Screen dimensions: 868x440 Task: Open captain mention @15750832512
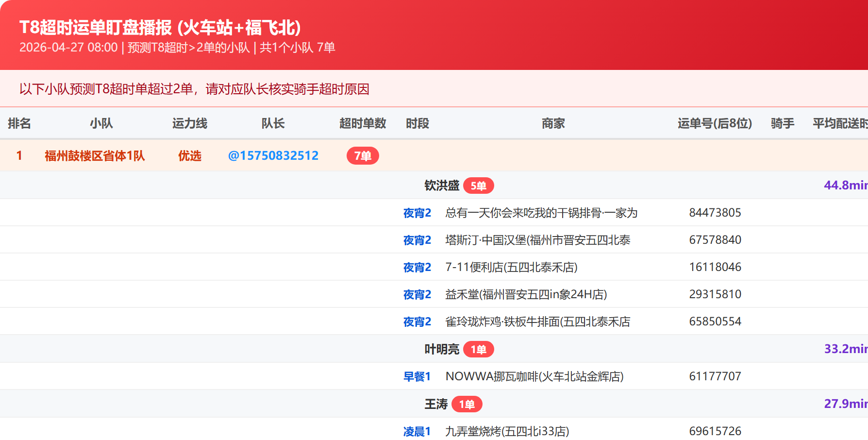pos(273,155)
